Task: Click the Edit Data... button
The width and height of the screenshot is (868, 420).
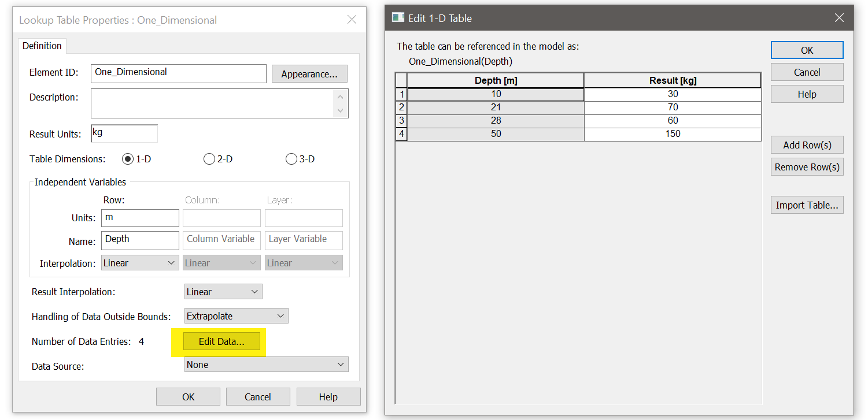Action: pos(221,341)
